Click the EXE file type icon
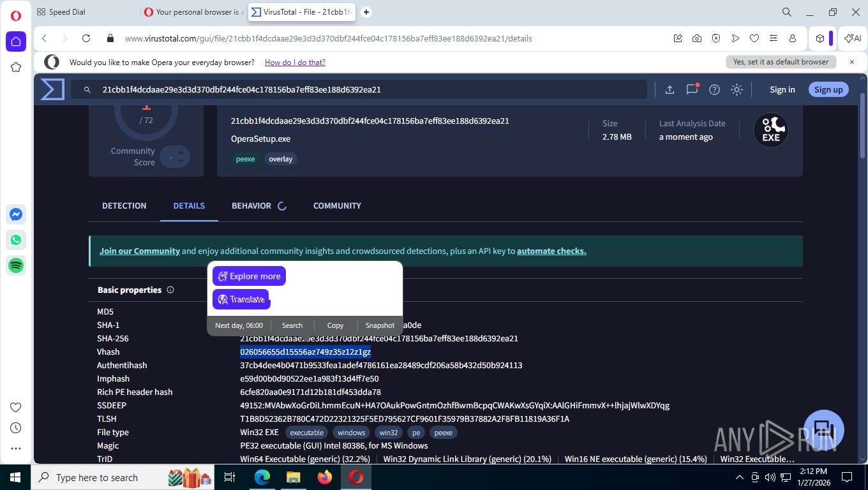Viewport: 868px width, 490px height. pyautogui.click(x=771, y=130)
